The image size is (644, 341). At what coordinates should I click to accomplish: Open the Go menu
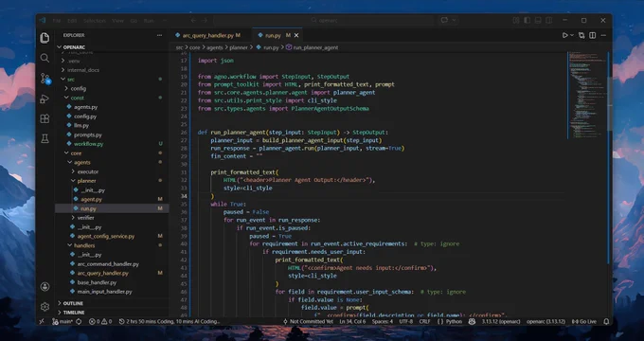click(134, 21)
